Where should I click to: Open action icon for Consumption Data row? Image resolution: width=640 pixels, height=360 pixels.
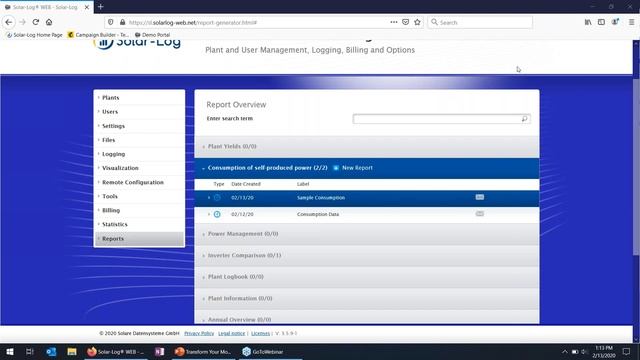[480, 213]
